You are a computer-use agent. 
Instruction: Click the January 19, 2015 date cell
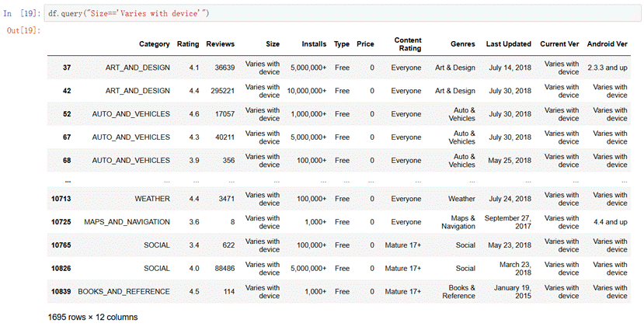click(513, 291)
